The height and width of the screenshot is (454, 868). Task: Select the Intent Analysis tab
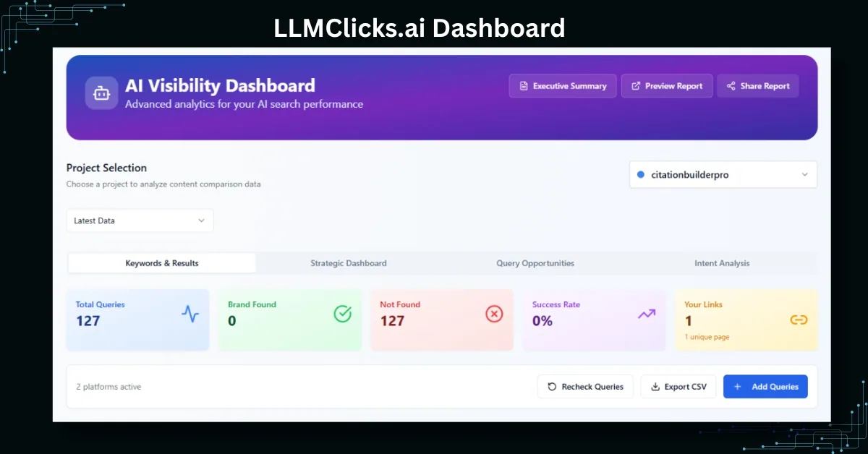pyautogui.click(x=721, y=263)
